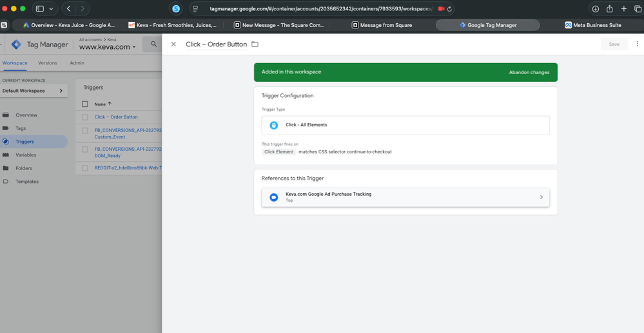Check the Click – Order Button row checkbox
The width and height of the screenshot is (644, 333).
(x=85, y=117)
